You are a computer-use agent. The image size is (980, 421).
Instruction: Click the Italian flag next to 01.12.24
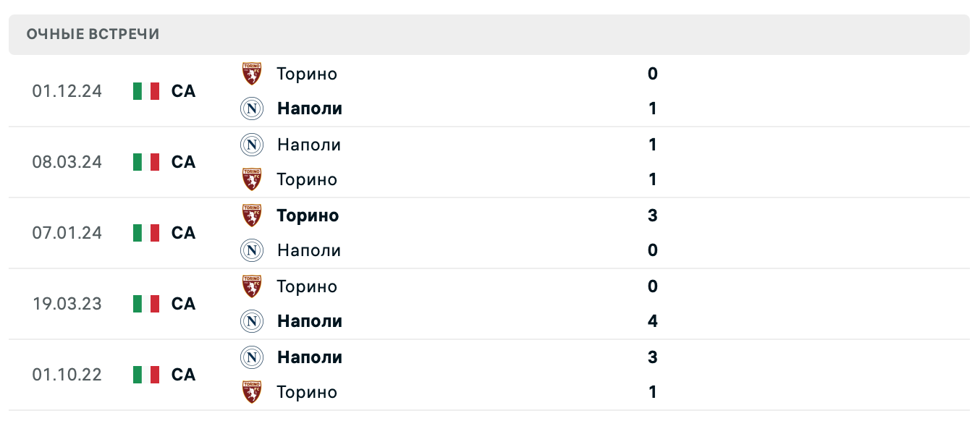click(x=145, y=91)
